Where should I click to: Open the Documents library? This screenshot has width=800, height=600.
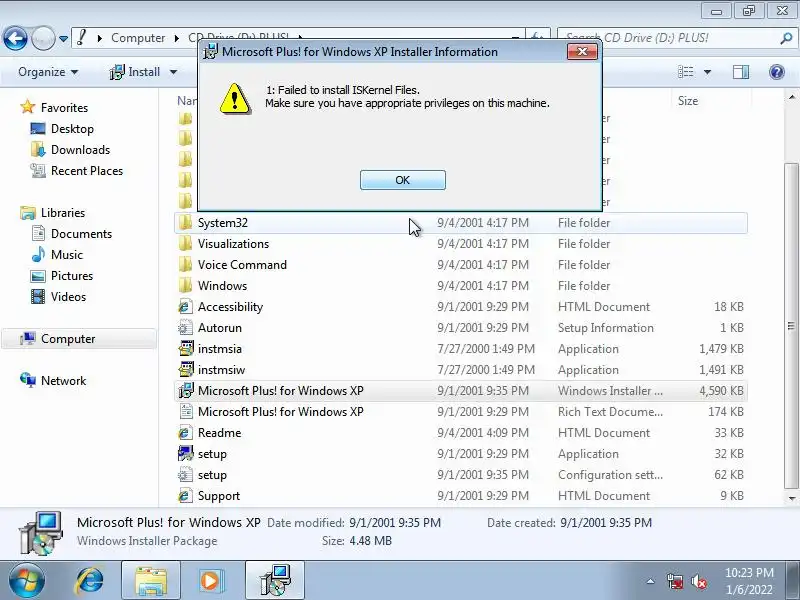81,233
